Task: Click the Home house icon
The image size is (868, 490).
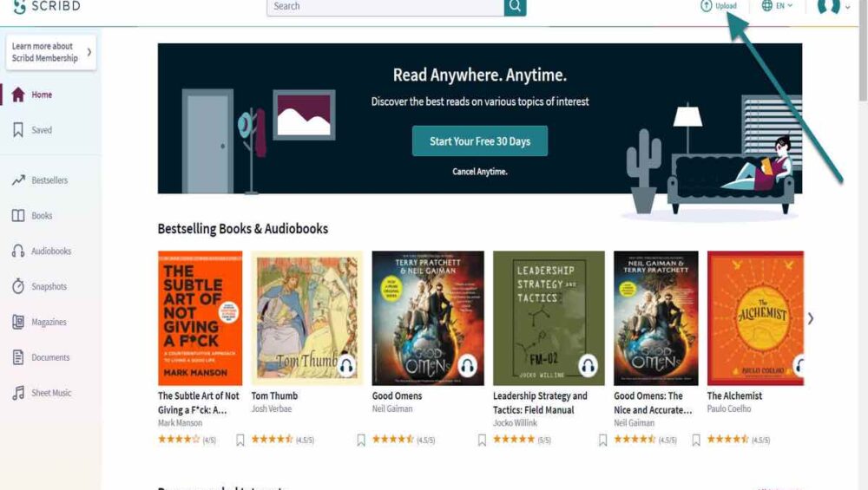Action: 18,95
